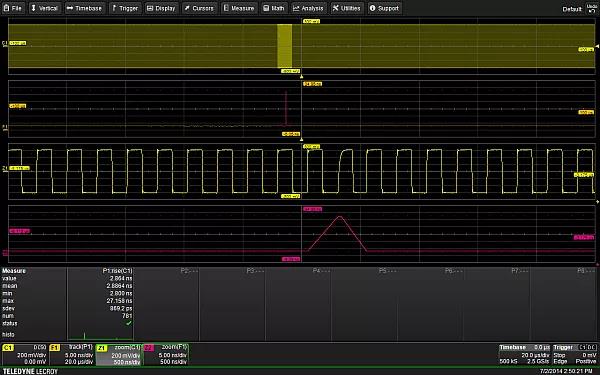600x375 pixels.
Task: Open the Timebase descriptor box
Action: click(x=524, y=354)
